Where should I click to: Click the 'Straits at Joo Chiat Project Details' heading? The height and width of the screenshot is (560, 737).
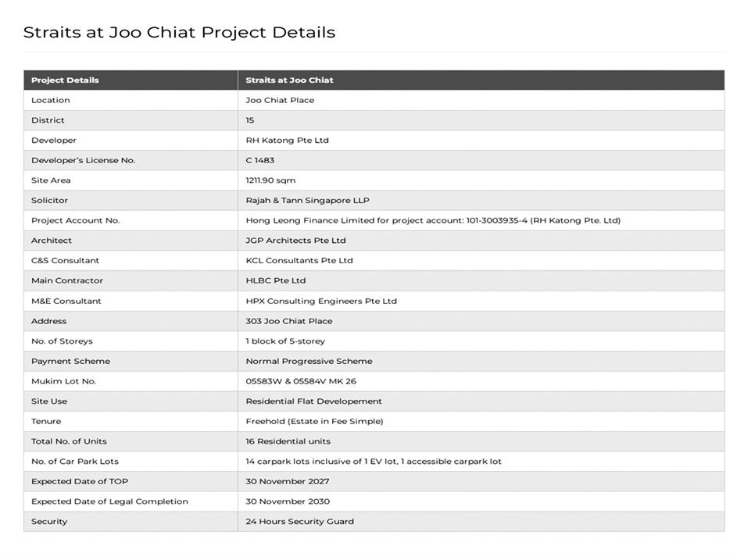coord(179,33)
